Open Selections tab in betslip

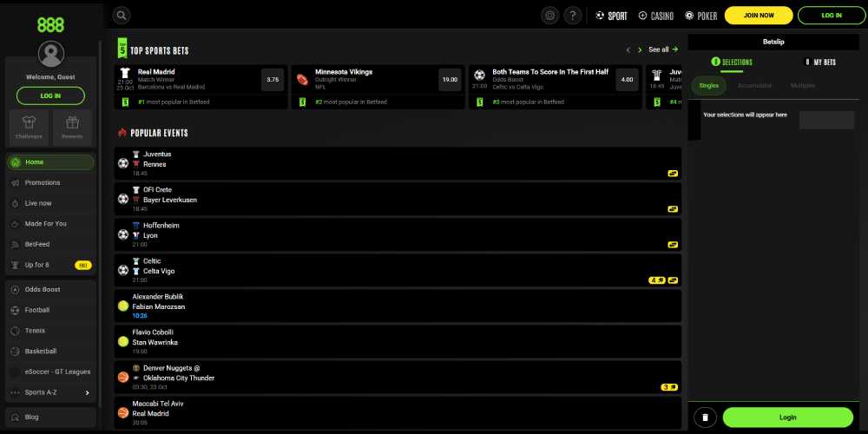(x=732, y=62)
